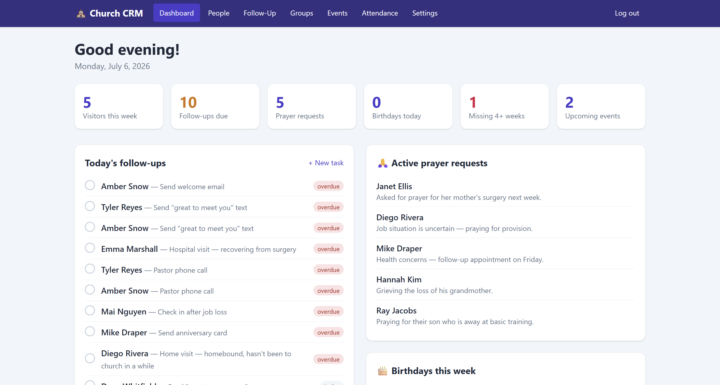Mark Mike Draper's anniversary card task done
This screenshot has width=720, height=385.
pos(90,332)
